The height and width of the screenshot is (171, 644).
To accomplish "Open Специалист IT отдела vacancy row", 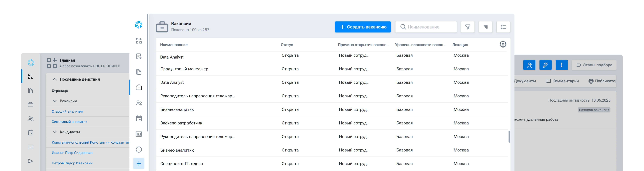I will [x=332, y=164].
